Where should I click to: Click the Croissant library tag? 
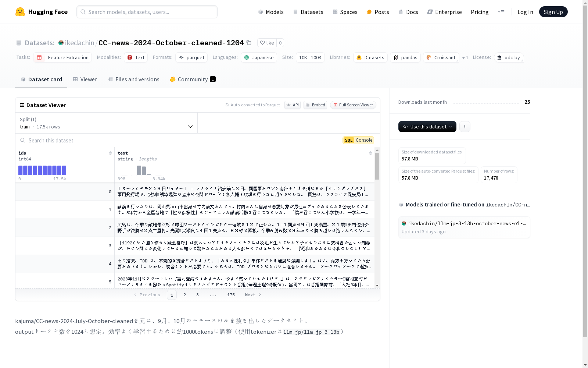(441, 57)
